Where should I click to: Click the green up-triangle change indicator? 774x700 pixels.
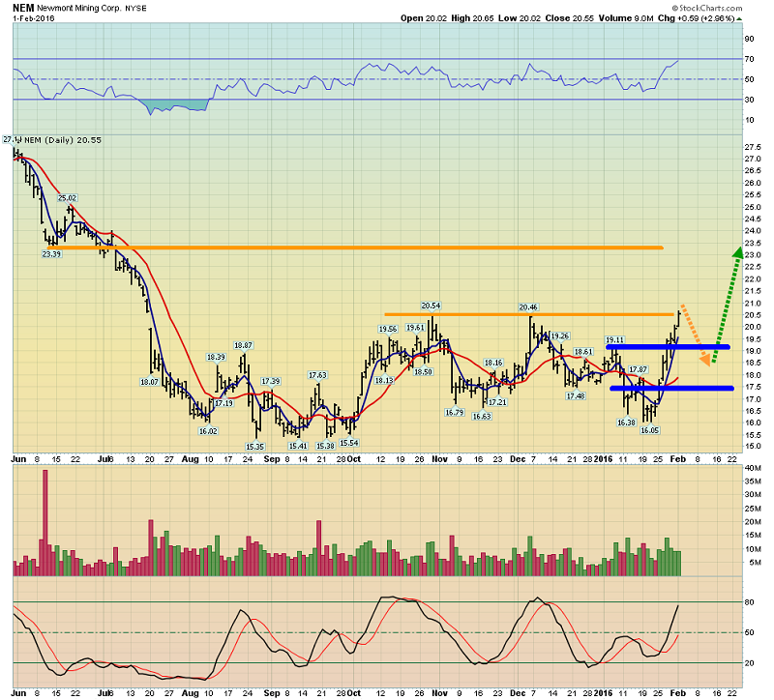739,18
